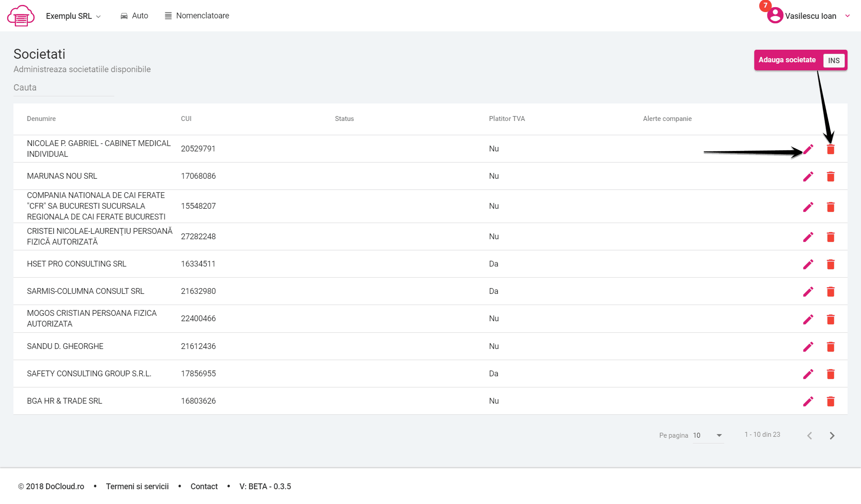
Task: Click the name SAFETY CONSULTING GROUP S.R.L.
Action: pyautogui.click(x=89, y=374)
